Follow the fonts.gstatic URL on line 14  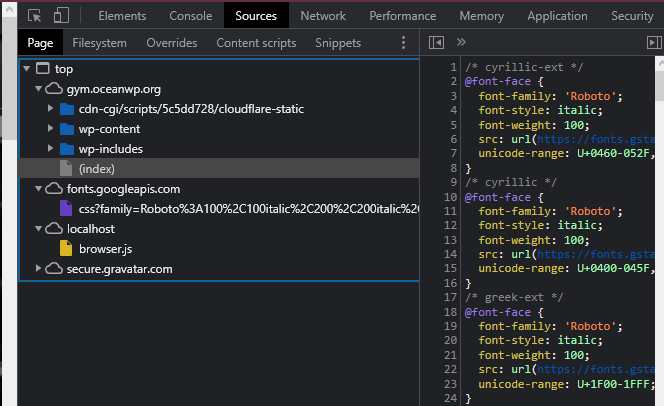[596, 254]
